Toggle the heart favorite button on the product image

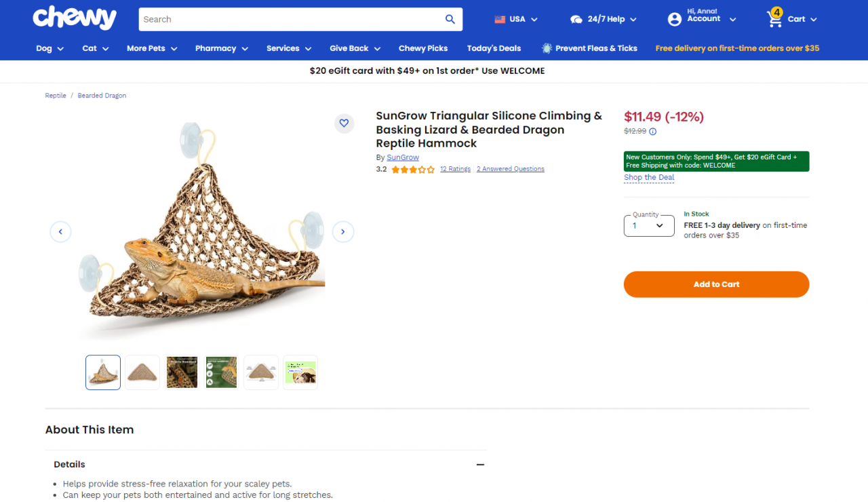(344, 123)
